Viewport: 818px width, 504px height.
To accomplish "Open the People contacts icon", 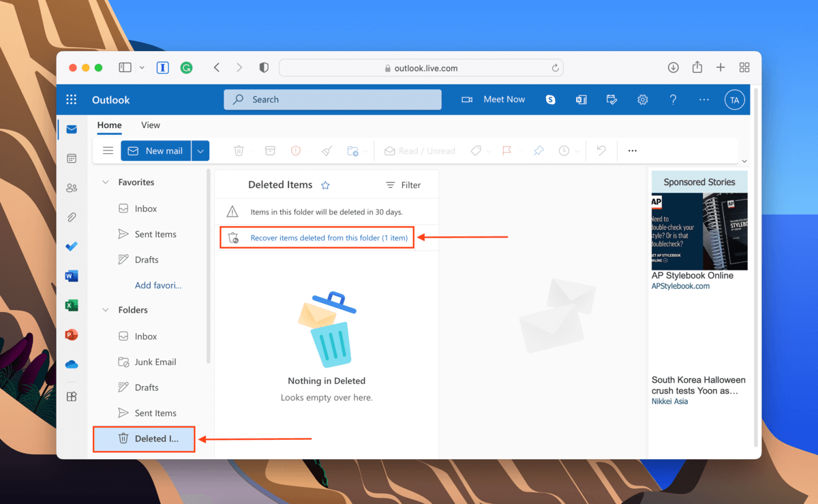I will [x=72, y=188].
